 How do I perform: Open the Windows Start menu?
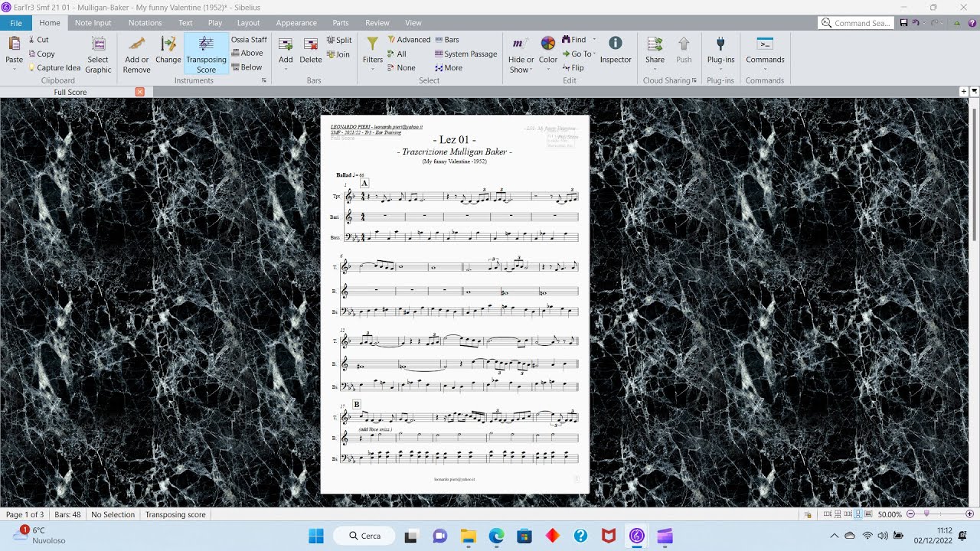point(316,536)
